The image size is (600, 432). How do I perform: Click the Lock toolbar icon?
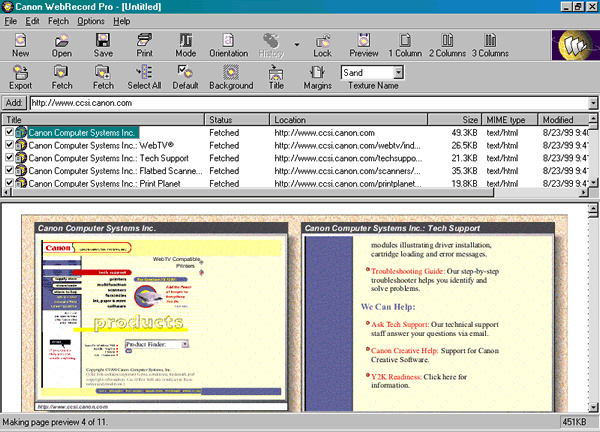pyautogui.click(x=323, y=45)
